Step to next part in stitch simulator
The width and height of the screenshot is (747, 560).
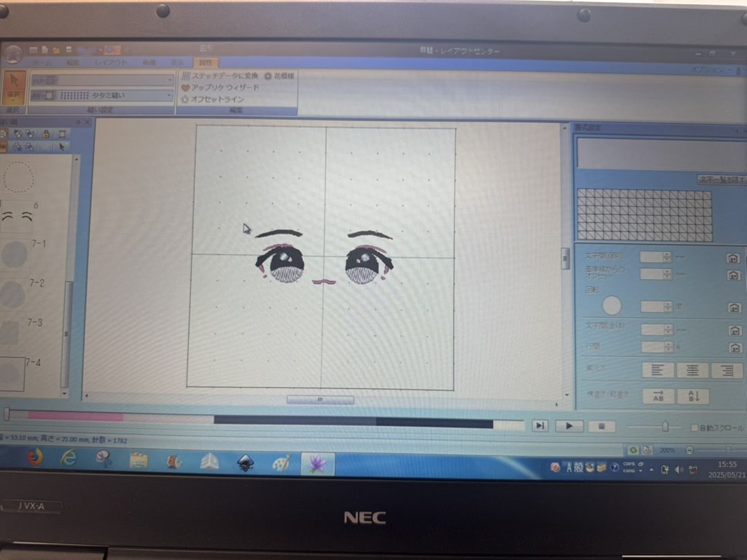point(539,425)
